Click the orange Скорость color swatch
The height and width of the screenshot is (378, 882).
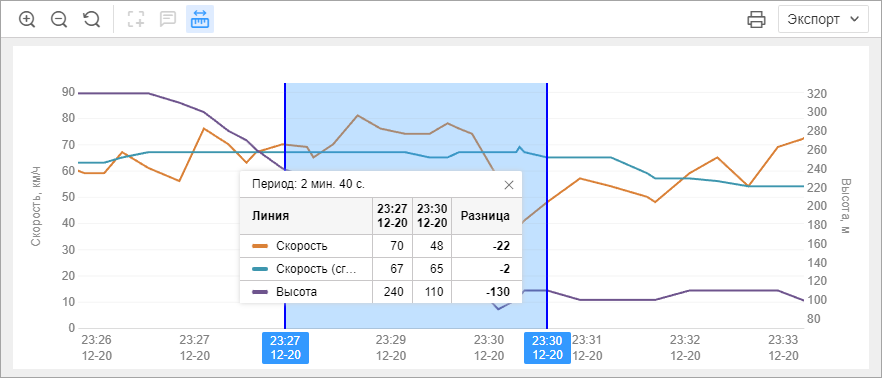(259, 246)
